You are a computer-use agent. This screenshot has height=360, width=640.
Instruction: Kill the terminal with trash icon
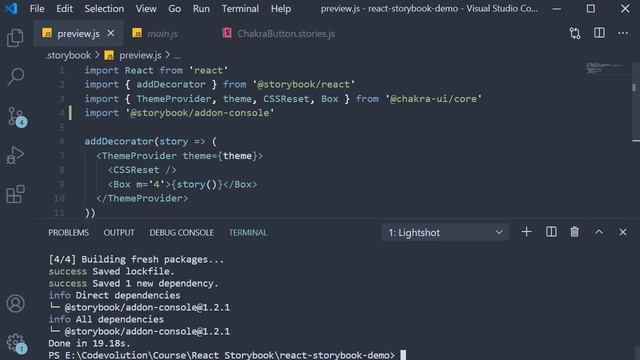click(575, 232)
